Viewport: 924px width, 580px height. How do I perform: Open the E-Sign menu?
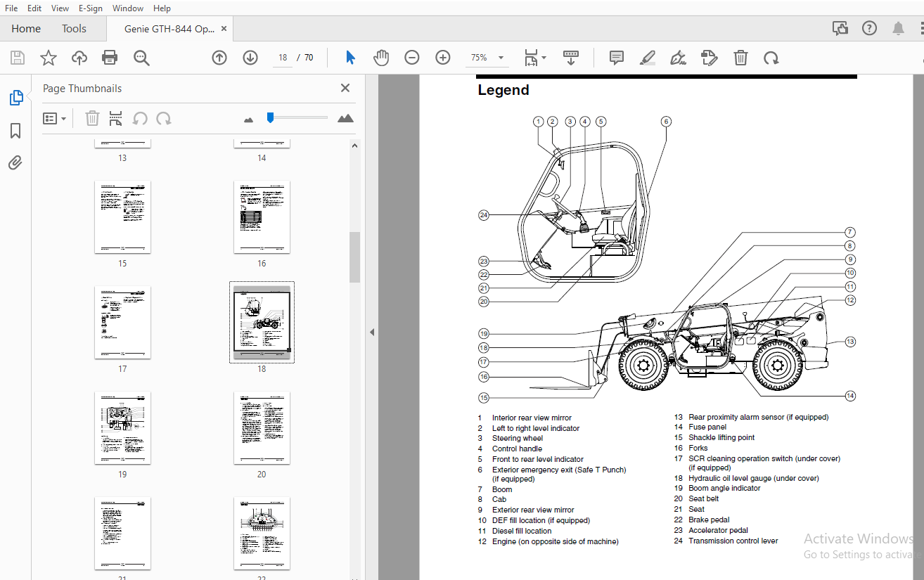(90, 8)
